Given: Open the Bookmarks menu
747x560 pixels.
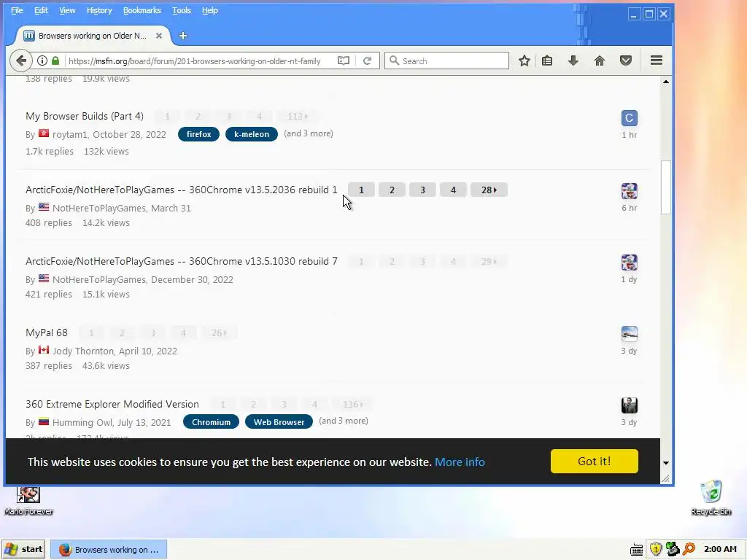Looking at the screenshot, I should click(x=142, y=10).
